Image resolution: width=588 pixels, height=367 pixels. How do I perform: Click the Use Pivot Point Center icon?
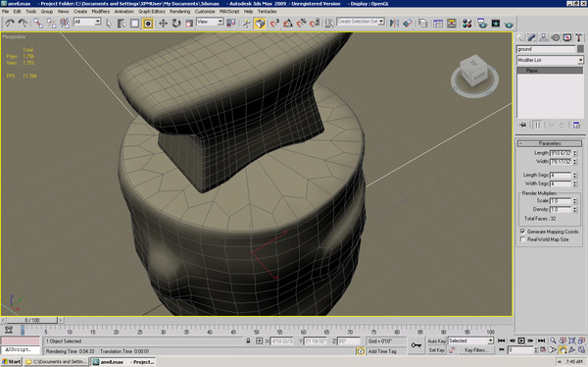pos(231,24)
